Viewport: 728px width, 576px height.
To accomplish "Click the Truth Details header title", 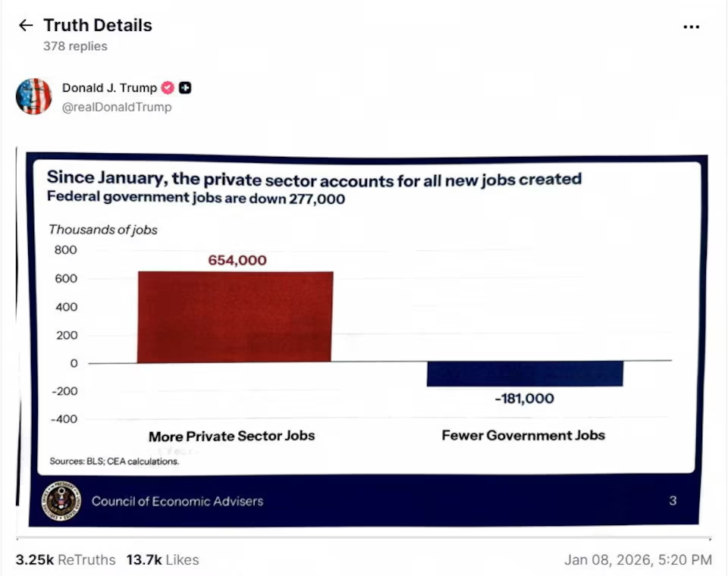I will [98, 25].
